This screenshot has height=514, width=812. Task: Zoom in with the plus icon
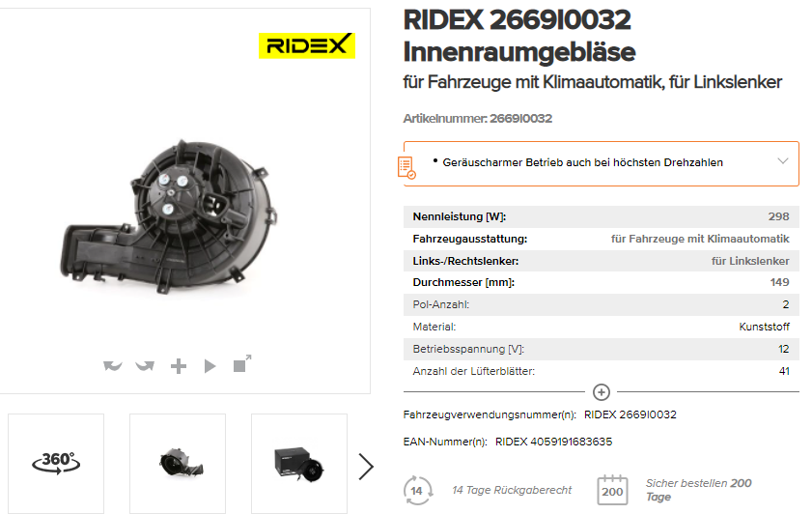pos(179,366)
